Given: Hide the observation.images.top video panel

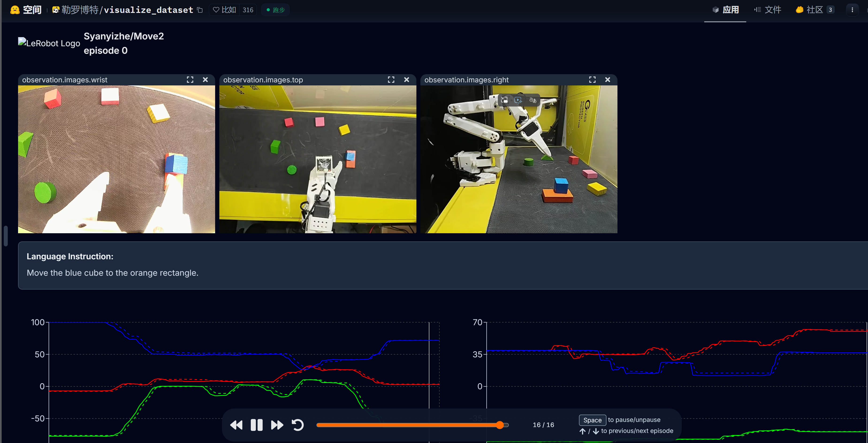Looking at the screenshot, I should click(x=406, y=80).
